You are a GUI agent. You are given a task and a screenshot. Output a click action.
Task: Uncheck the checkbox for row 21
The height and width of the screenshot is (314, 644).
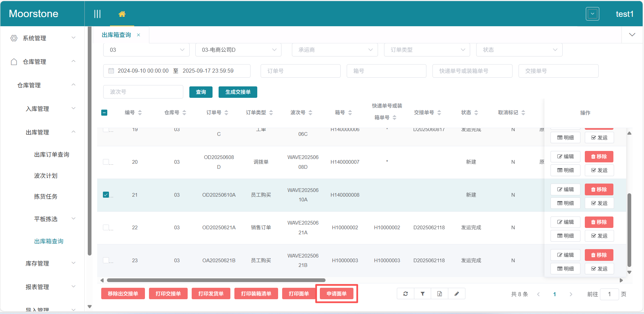(106, 195)
